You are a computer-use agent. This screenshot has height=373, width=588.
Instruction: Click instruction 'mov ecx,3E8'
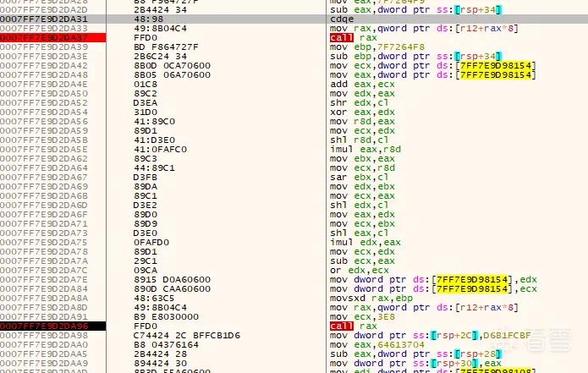tap(362, 317)
